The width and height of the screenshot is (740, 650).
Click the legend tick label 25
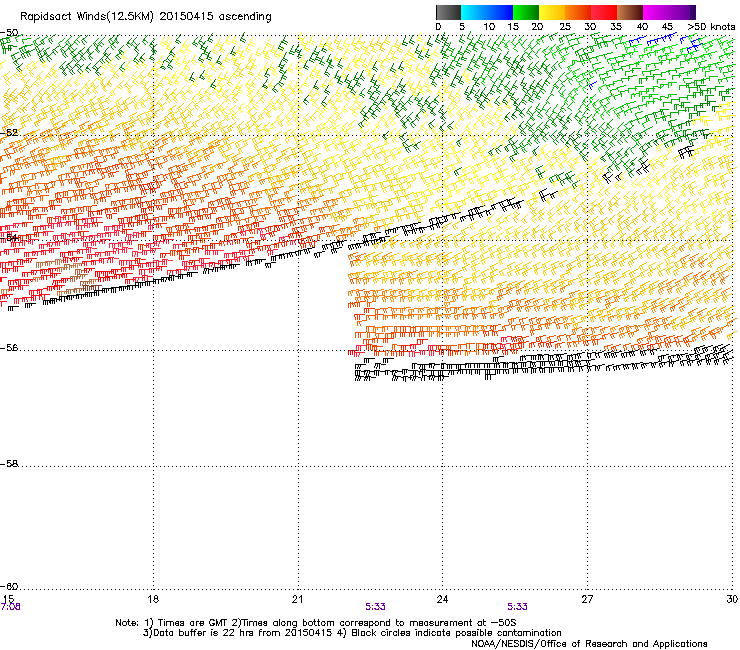coord(565,27)
